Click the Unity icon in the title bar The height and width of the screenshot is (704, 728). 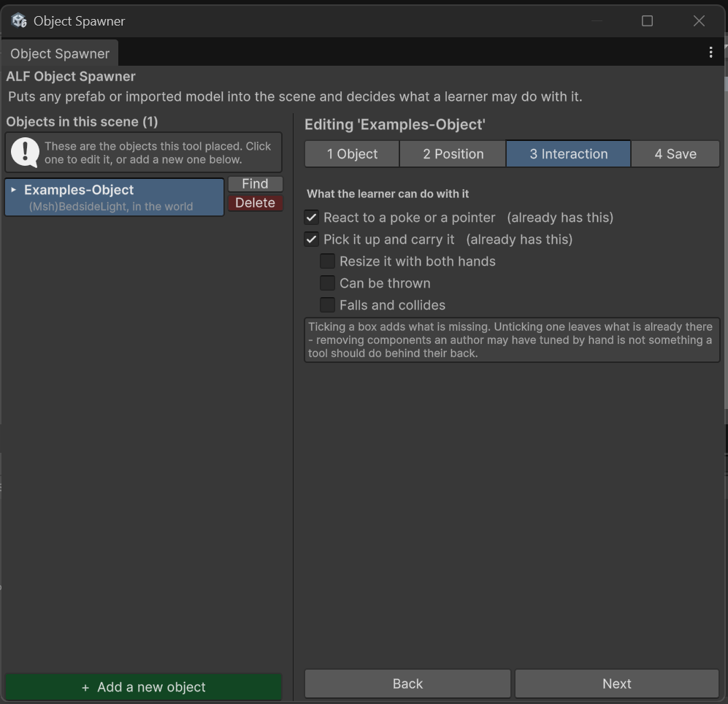[x=18, y=21]
